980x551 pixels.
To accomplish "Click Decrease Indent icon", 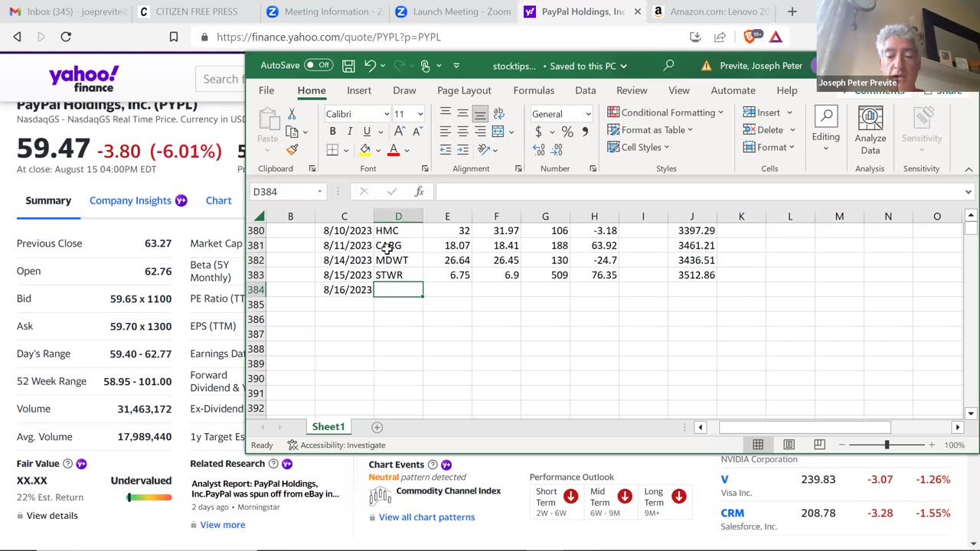I will point(446,150).
